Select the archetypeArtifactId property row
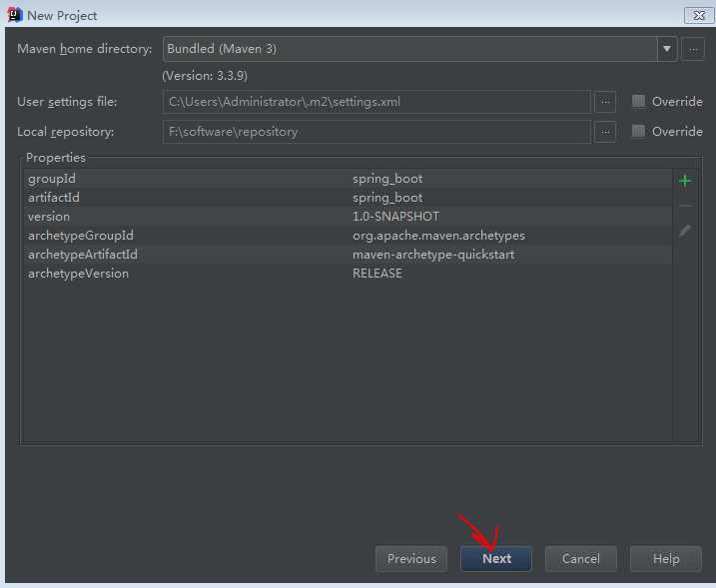This screenshot has width=716, height=588. [x=348, y=255]
